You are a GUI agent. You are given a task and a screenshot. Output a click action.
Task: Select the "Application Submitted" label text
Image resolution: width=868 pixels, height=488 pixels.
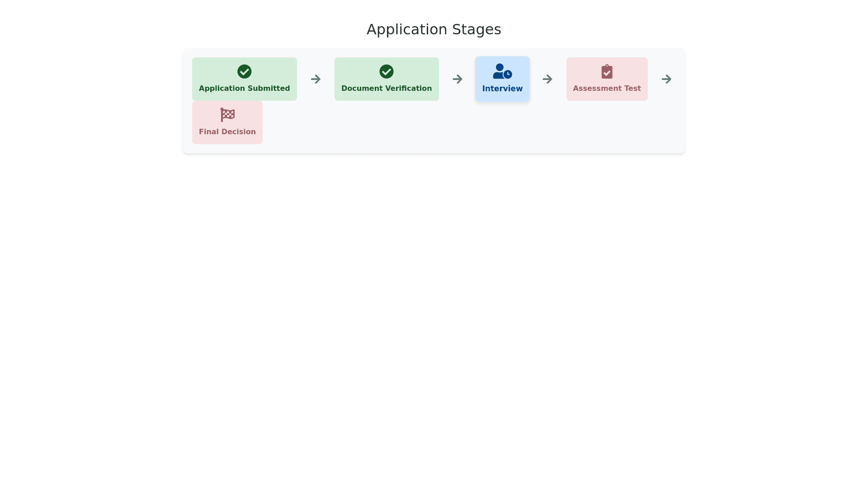244,89
